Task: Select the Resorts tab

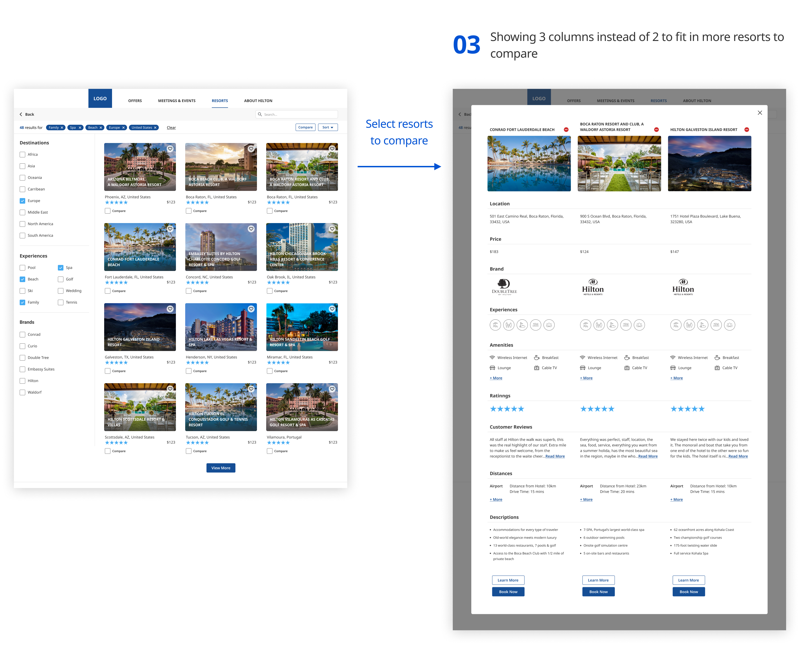Action: [219, 101]
